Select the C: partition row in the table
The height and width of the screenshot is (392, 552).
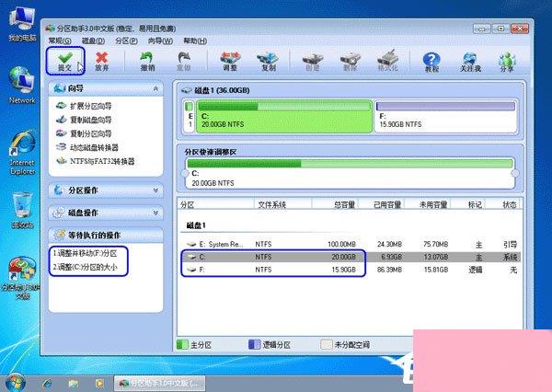click(x=351, y=257)
